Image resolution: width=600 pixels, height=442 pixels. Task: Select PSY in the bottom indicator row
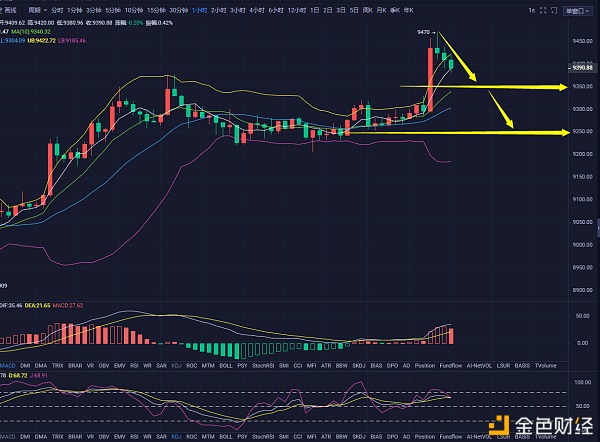pyautogui.click(x=242, y=436)
